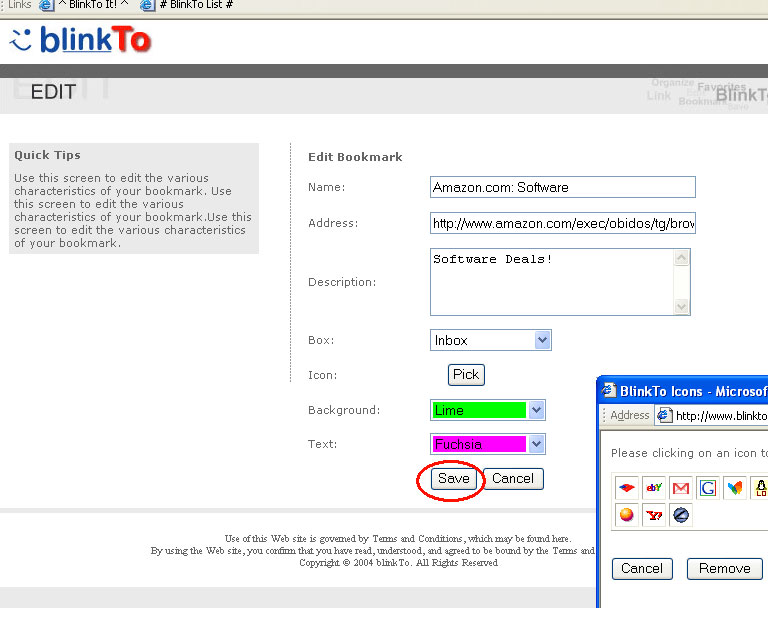
Task: Cancel editing the bookmark
Action: [513, 479]
